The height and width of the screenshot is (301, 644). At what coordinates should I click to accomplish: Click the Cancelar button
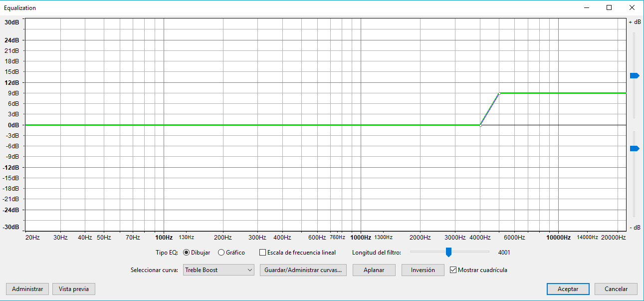(616, 289)
